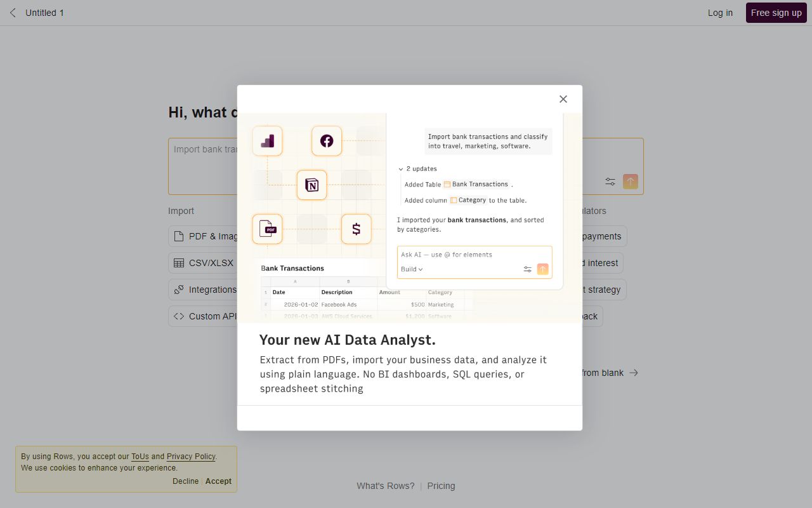Viewport: 812px width, 508px height.
Task: Open the AI settings sliders beside Build
Action: (527, 269)
